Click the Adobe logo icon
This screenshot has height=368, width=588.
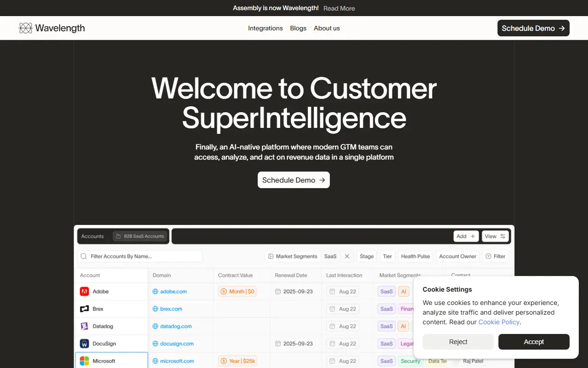[85, 291]
